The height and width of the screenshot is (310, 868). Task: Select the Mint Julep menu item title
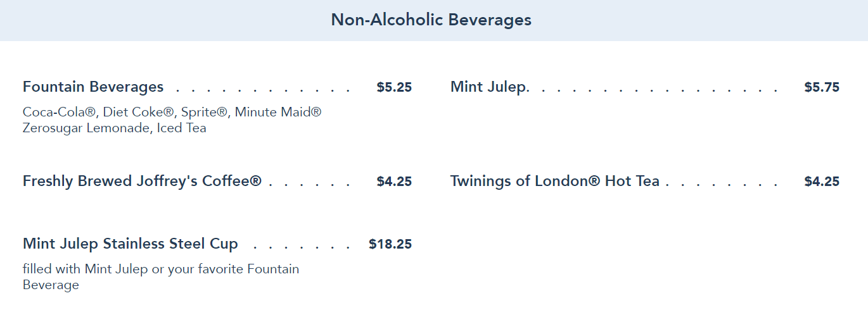488,87
